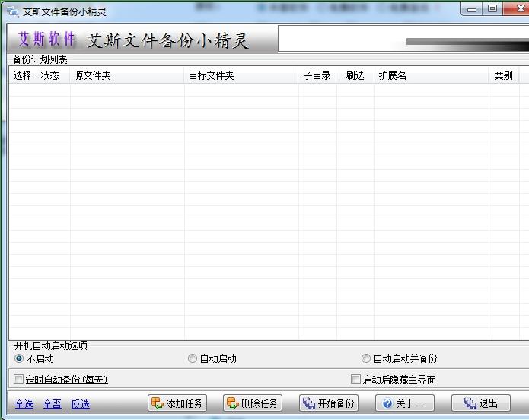Click the 目标文件夹 column header

(x=211, y=75)
